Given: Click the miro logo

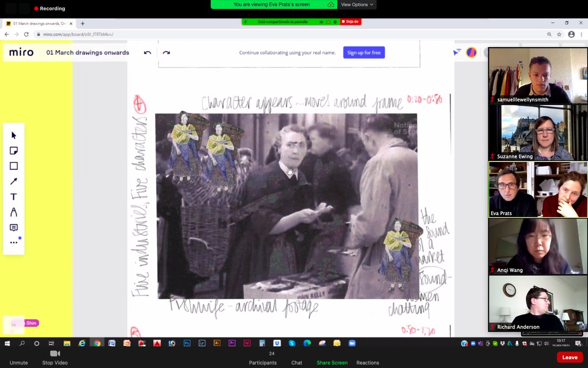Looking at the screenshot, I should (21, 53).
